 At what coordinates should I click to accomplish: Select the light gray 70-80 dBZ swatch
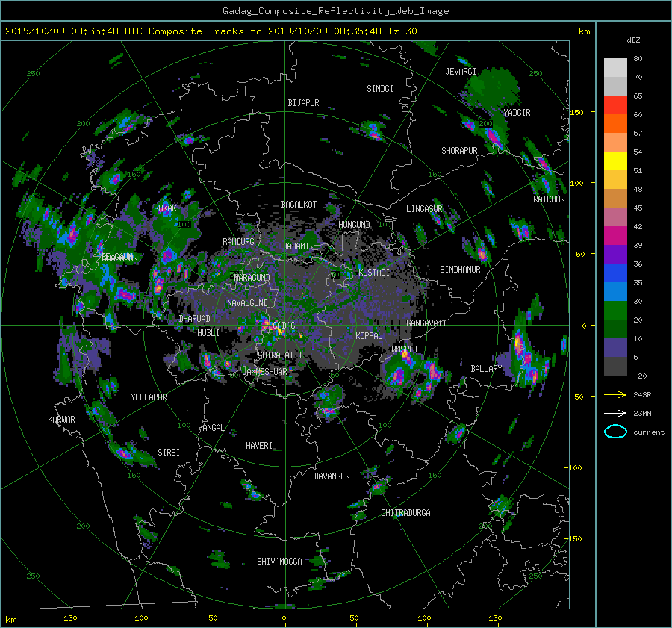pyautogui.click(x=615, y=68)
